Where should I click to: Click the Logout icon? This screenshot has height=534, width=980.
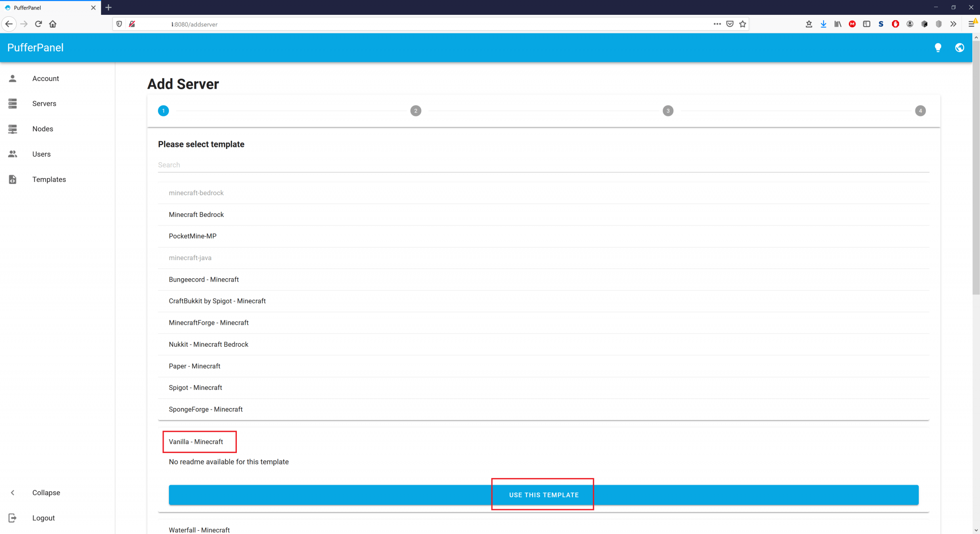point(12,518)
